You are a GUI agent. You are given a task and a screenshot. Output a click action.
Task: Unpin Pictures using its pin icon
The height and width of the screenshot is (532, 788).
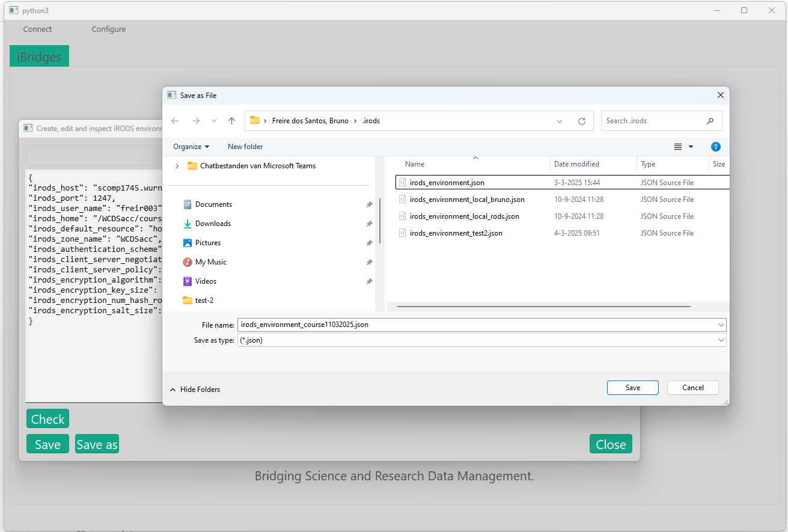tap(369, 243)
